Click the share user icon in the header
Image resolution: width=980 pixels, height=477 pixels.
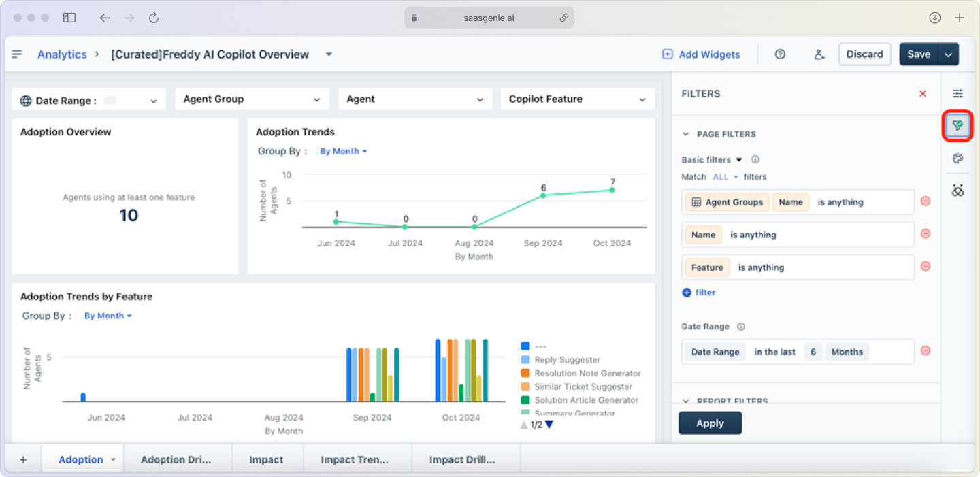(x=819, y=54)
